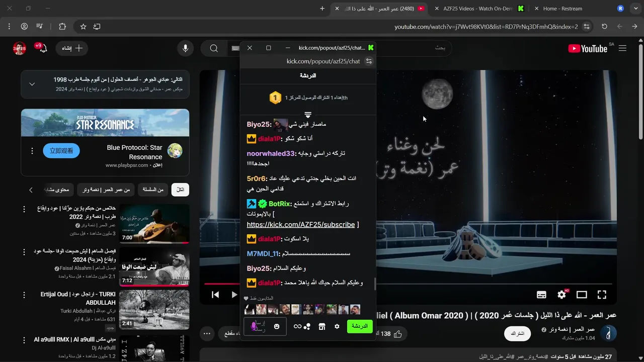Open YouTube player settings gear
Image resolution: width=644 pixels, height=362 pixels.
(561, 295)
